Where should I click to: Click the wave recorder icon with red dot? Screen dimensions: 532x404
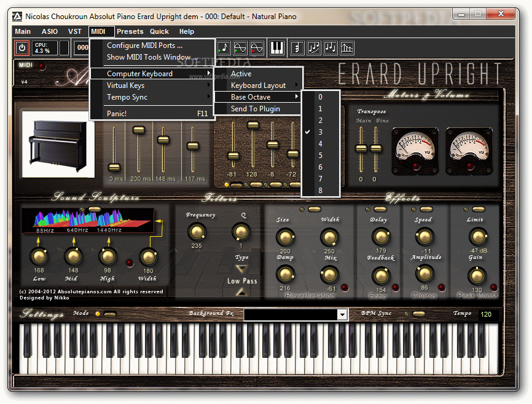(257, 48)
